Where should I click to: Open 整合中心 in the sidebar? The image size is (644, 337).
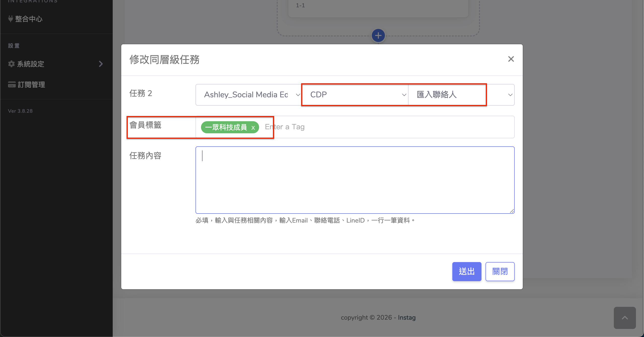click(29, 19)
